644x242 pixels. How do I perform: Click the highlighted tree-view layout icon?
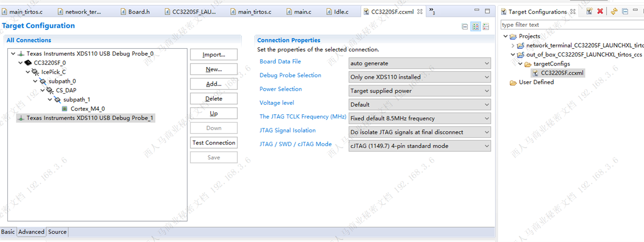point(475,27)
